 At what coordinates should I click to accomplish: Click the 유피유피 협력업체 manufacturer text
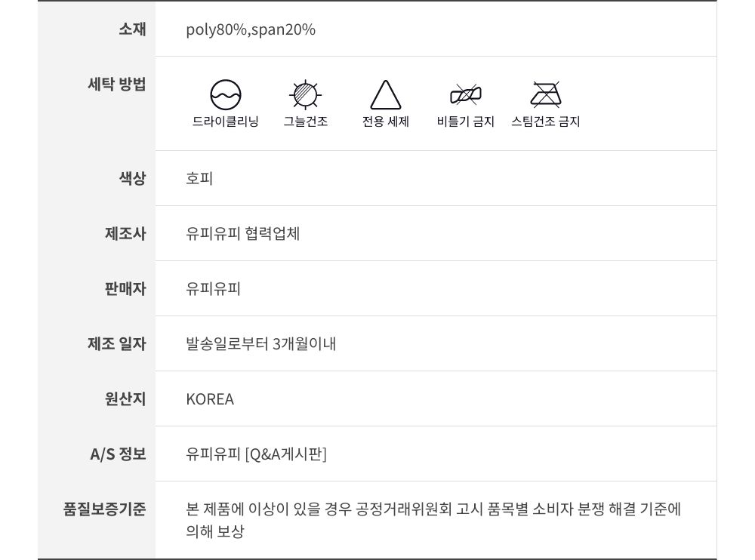click(243, 234)
